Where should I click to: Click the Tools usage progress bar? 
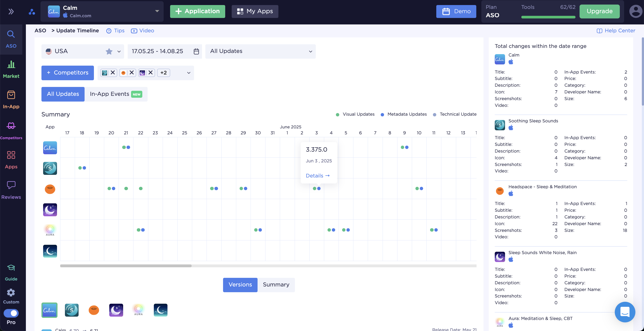(548, 17)
